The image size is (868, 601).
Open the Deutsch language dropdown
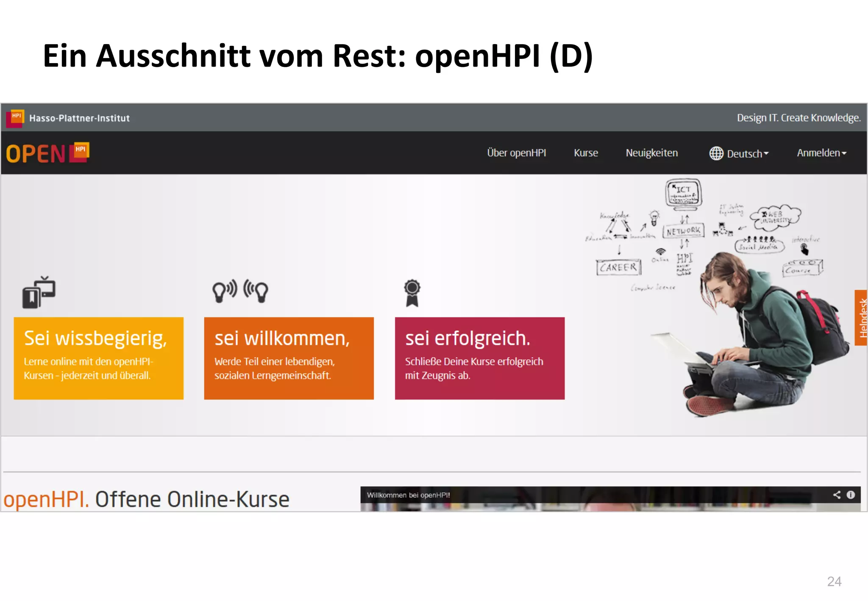pyautogui.click(x=739, y=153)
